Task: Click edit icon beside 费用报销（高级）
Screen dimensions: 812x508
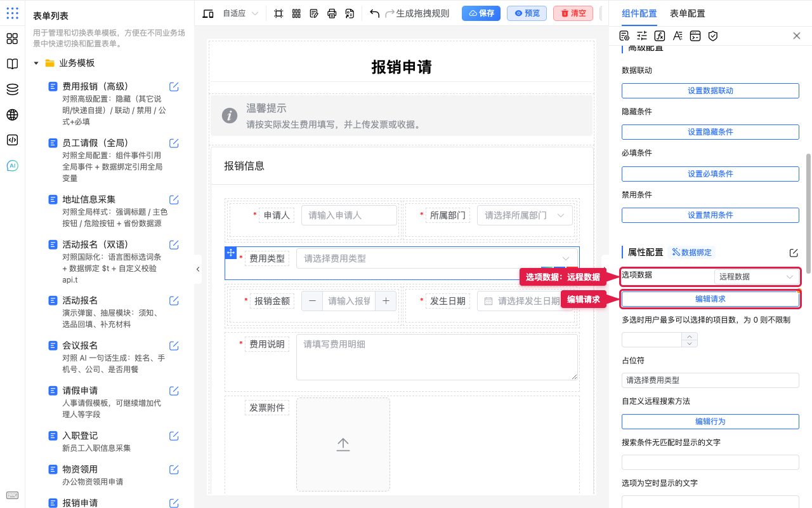Action: [174, 87]
